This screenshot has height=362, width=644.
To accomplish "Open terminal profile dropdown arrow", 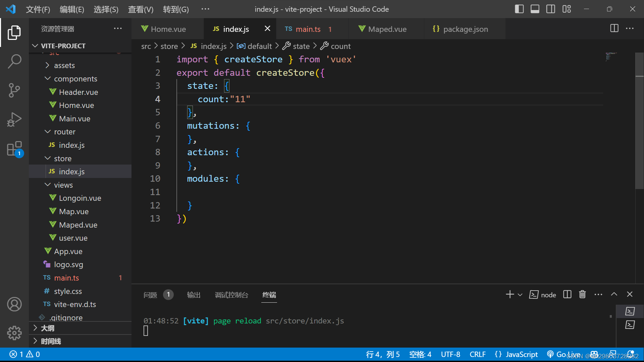I will click(520, 294).
